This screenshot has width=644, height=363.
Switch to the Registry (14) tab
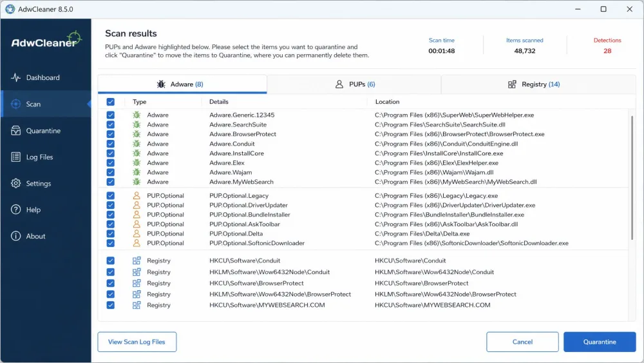[x=538, y=84]
